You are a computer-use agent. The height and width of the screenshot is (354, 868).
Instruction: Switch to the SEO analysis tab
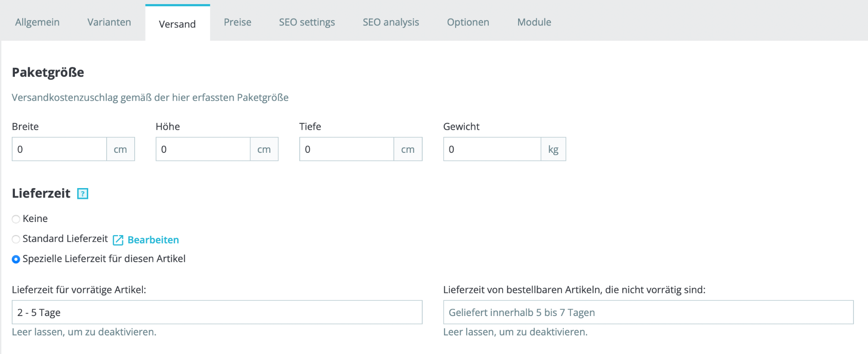391,22
